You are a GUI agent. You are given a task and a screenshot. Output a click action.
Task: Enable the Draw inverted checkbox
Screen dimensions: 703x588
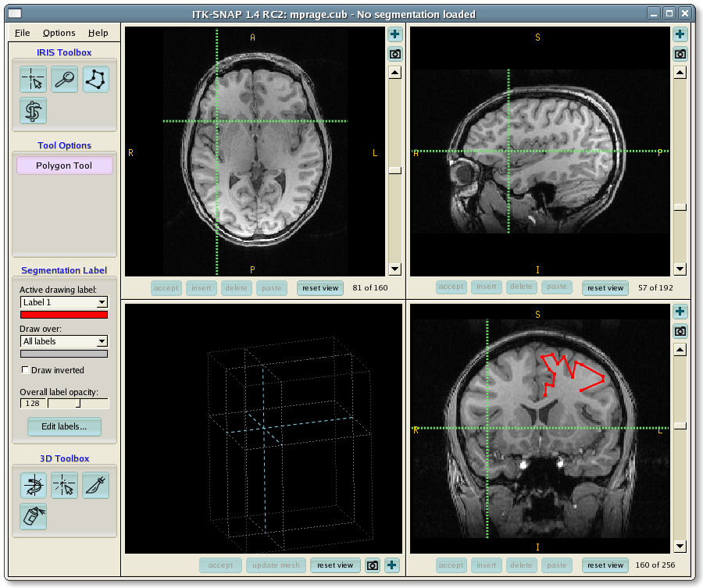(x=26, y=370)
